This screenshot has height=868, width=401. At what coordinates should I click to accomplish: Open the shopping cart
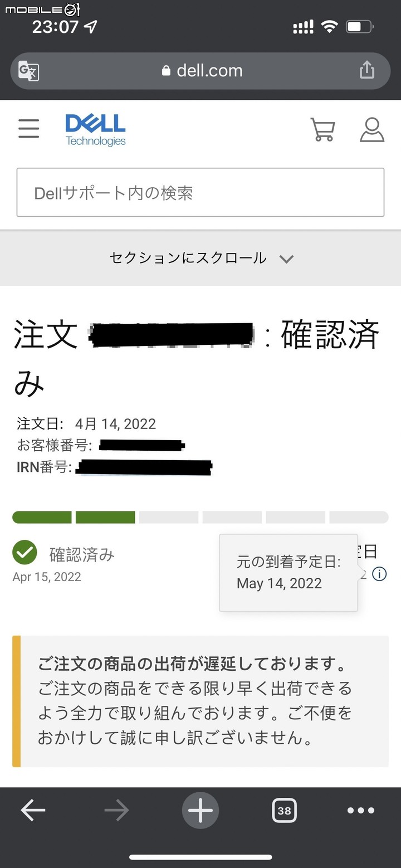(322, 129)
